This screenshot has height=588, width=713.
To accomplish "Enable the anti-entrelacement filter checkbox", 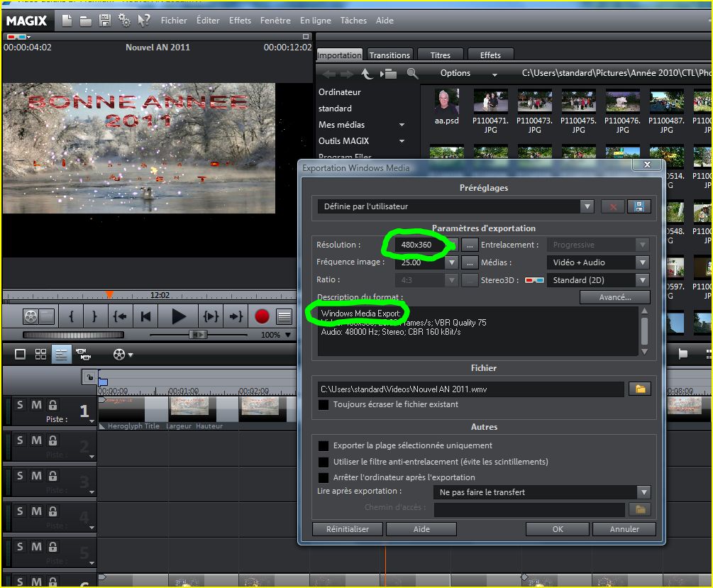I will [324, 462].
